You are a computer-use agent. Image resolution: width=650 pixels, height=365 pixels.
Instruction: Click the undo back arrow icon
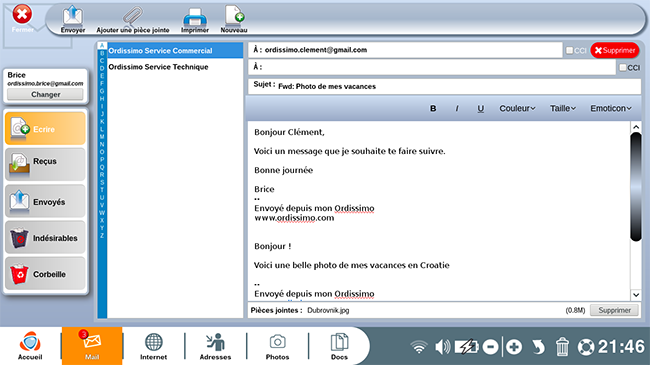point(538,347)
